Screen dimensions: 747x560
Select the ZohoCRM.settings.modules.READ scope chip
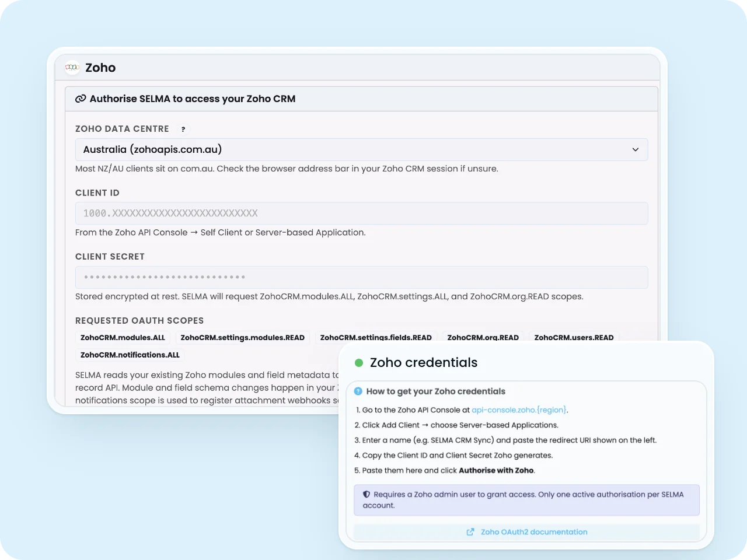pyautogui.click(x=242, y=338)
